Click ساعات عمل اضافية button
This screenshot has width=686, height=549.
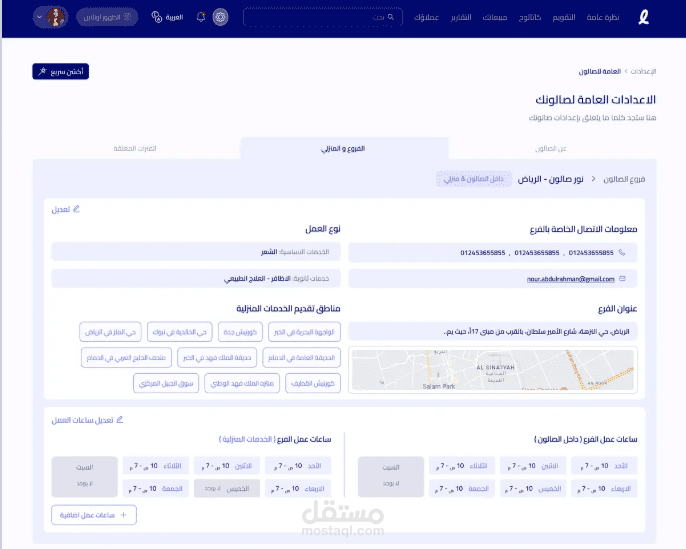click(x=94, y=515)
